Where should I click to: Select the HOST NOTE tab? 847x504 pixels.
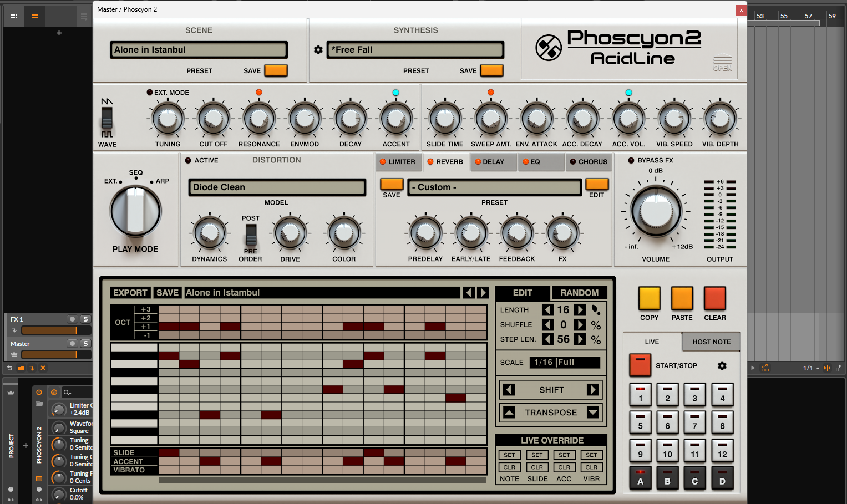click(x=711, y=342)
